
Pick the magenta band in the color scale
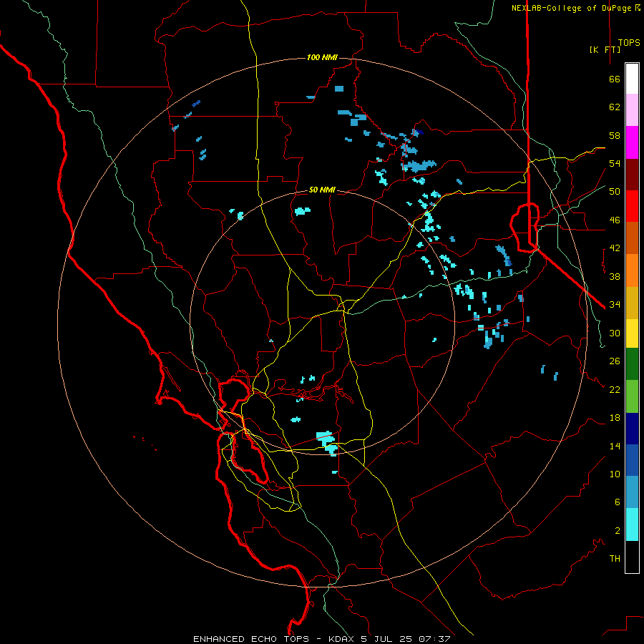pyautogui.click(x=632, y=142)
